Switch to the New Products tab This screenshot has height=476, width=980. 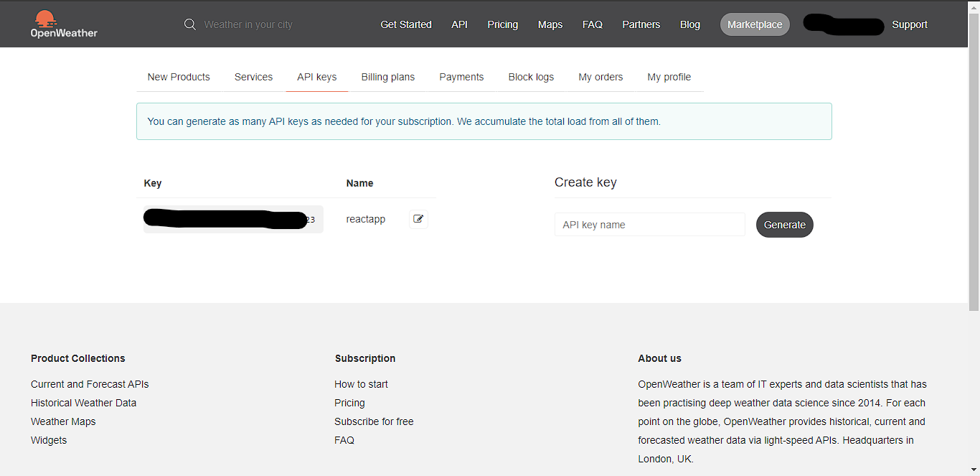point(179,77)
